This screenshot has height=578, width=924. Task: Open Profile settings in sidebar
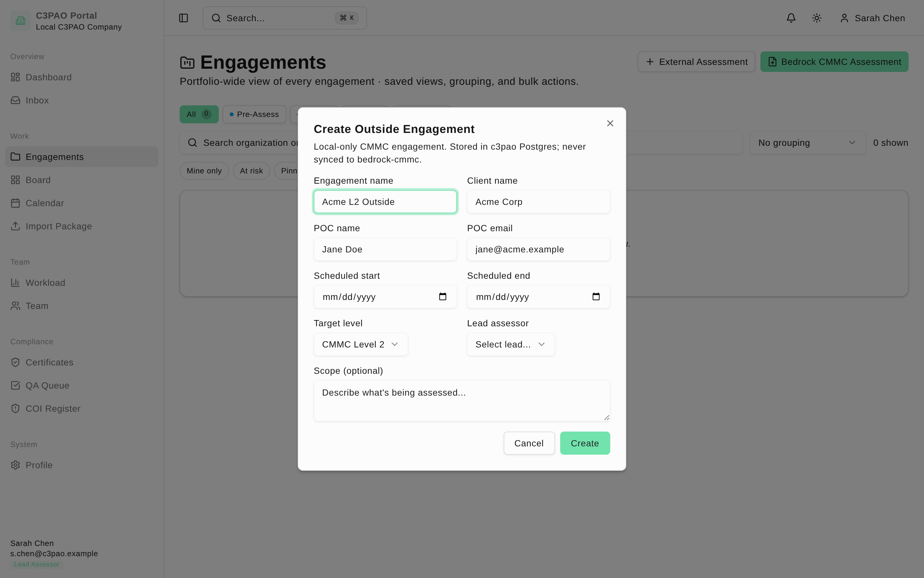click(x=82, y=465)
